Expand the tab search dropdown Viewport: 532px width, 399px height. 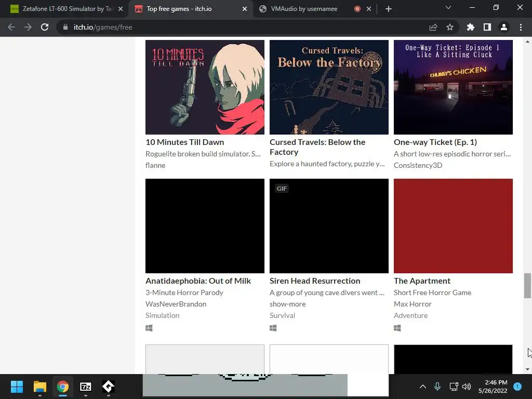click(448, 7)
